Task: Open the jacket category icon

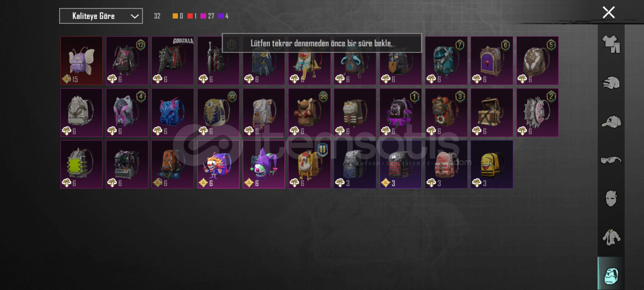Action: [611, 237]
